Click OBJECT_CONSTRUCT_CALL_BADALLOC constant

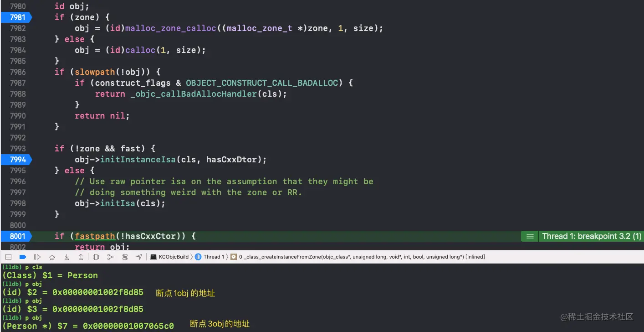pos(262,83)
